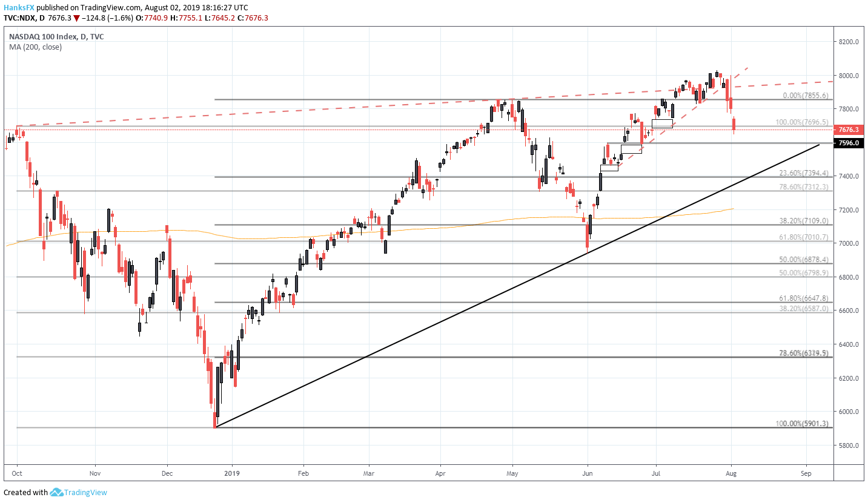Click the '100.00%(5901.3)' Fibonacci label
Viewport: 868px width, 503px height.
(802, 423)
